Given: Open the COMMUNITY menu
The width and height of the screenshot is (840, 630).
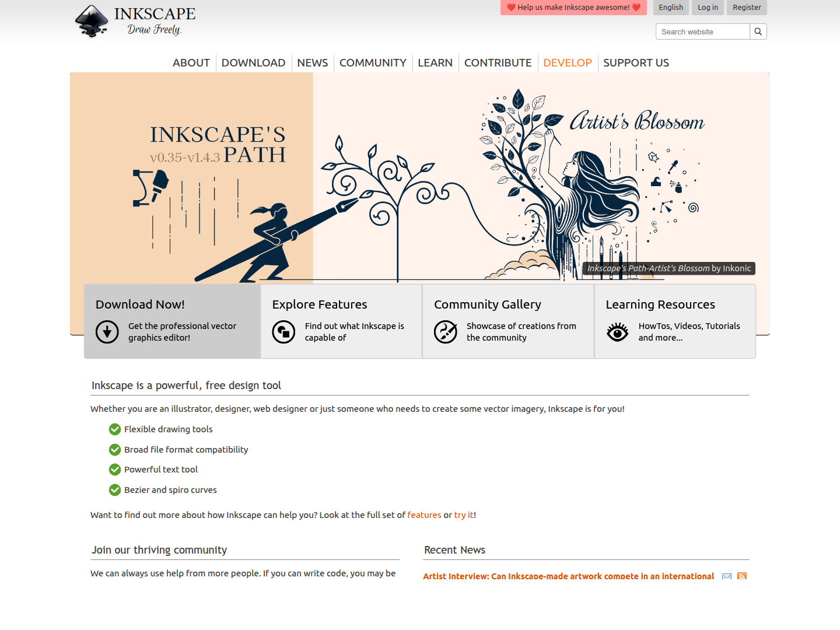Looking at the screenshot, I should (x=373, y=63).
